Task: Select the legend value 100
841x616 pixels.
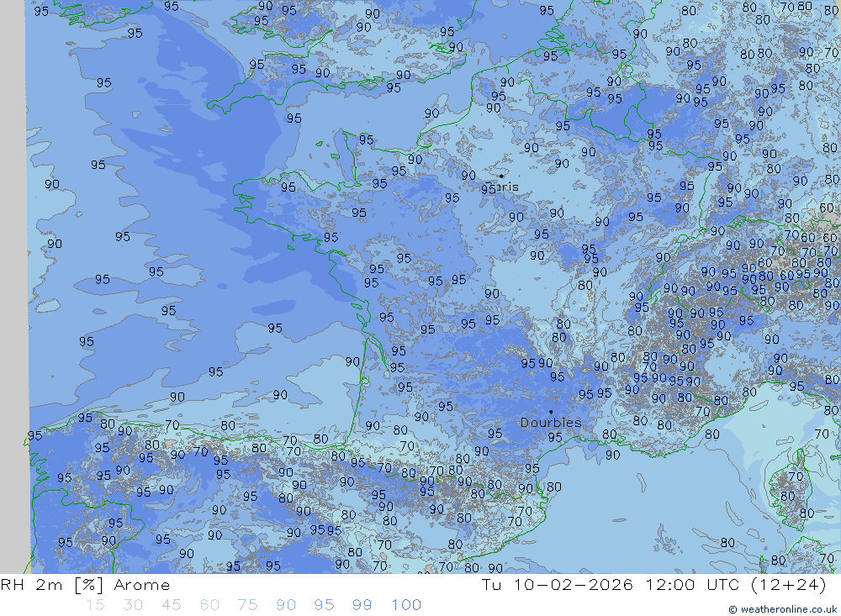Action: point(406,605)
